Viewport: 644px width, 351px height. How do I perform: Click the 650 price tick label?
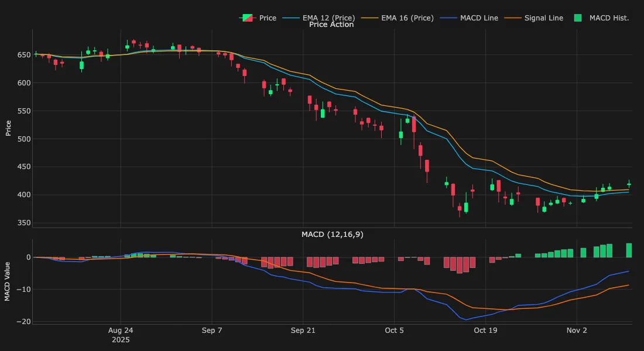(x=24, y=55)
